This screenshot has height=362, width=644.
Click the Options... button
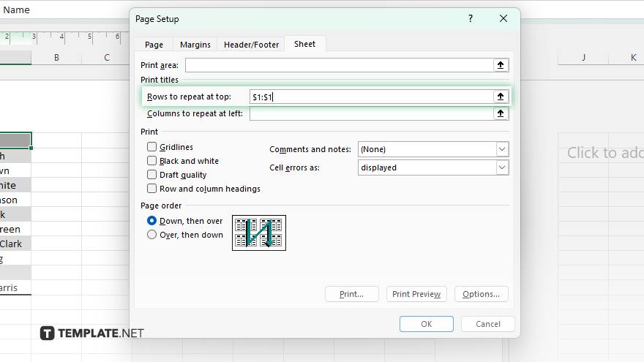[481, 294]
